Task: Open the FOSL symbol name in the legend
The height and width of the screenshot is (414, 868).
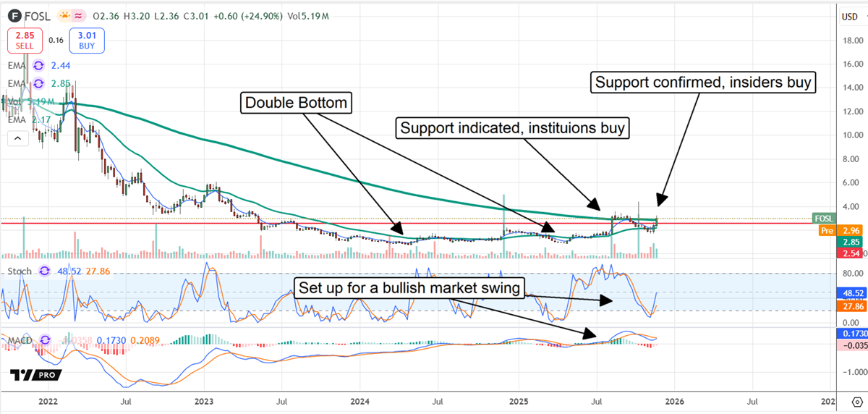Action: [x=38, y=16]
